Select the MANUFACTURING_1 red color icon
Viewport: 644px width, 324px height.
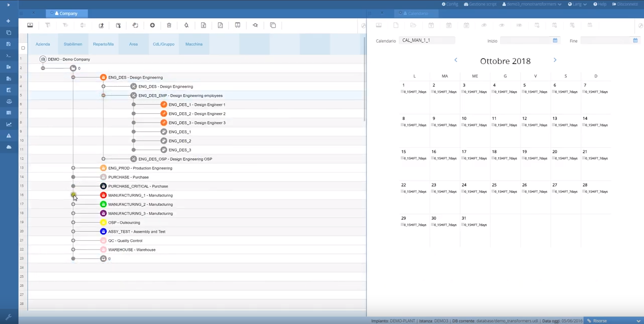103,196
